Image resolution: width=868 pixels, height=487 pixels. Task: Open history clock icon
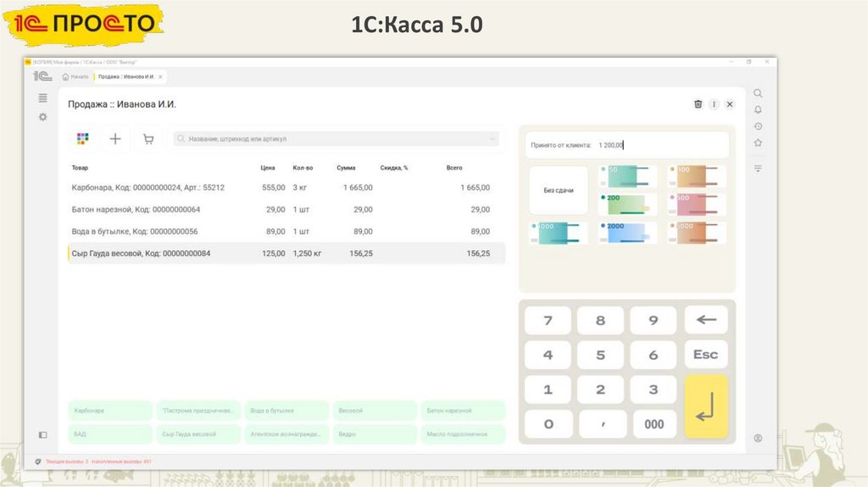click(x=758, y=126)
